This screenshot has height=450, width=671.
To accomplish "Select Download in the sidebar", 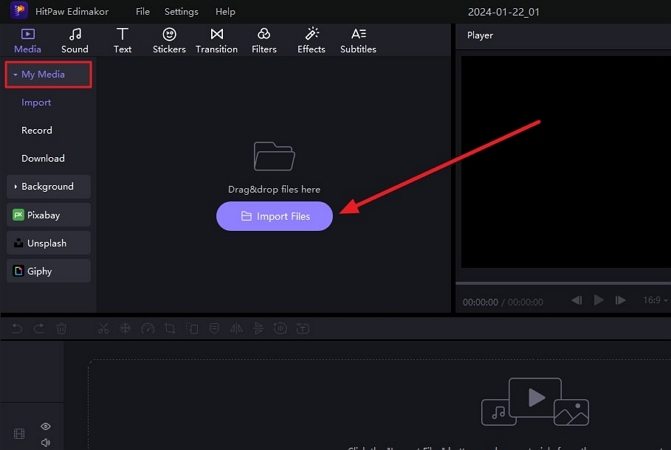I will point(43,158).
